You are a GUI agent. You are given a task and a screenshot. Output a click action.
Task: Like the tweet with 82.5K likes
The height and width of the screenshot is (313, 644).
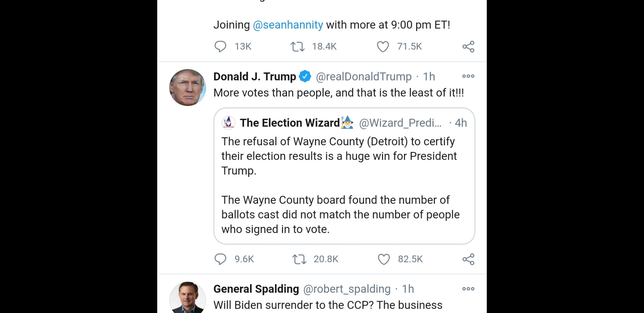tap(383, 259)
